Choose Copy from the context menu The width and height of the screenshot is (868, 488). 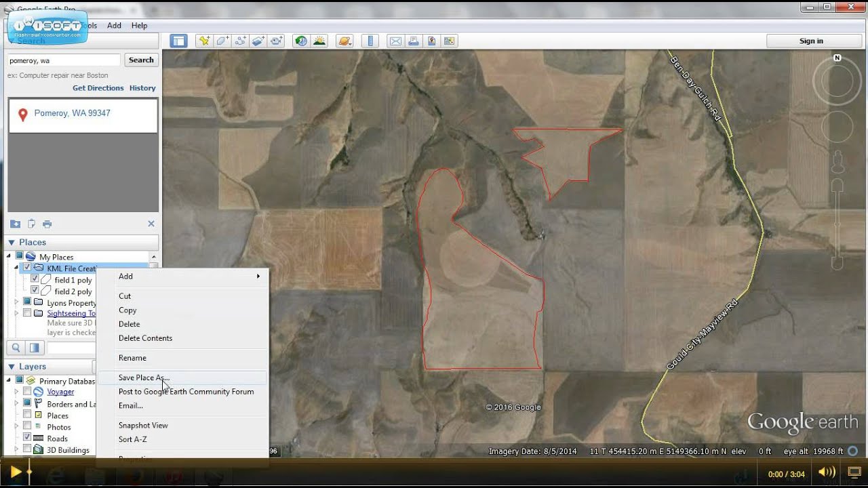pyautogui.click(x=182, y=310)
